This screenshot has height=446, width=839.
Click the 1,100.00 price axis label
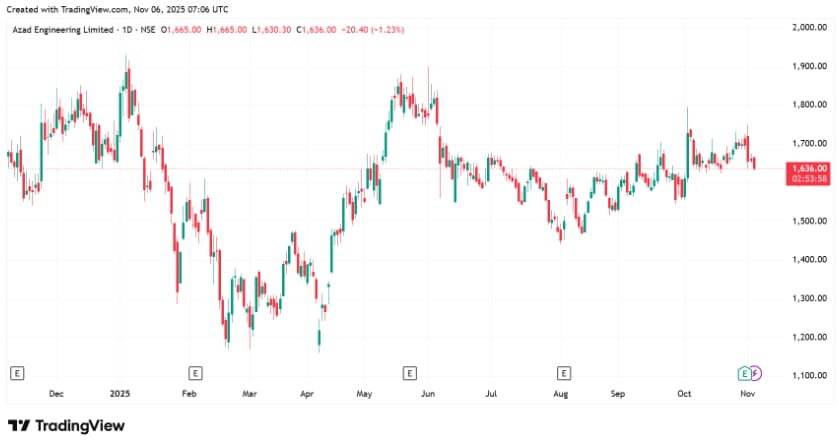[x=807, y=376]
